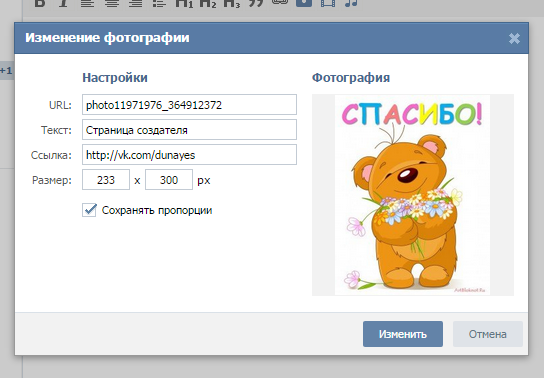Apply the H1 heading style

pyautogui.click(x=184, y=3)
